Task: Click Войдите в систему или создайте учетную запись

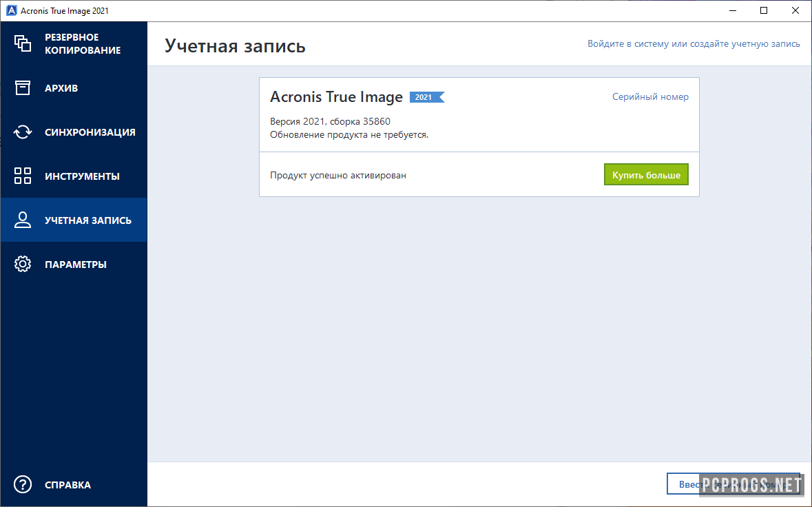Action: (694, 44)
